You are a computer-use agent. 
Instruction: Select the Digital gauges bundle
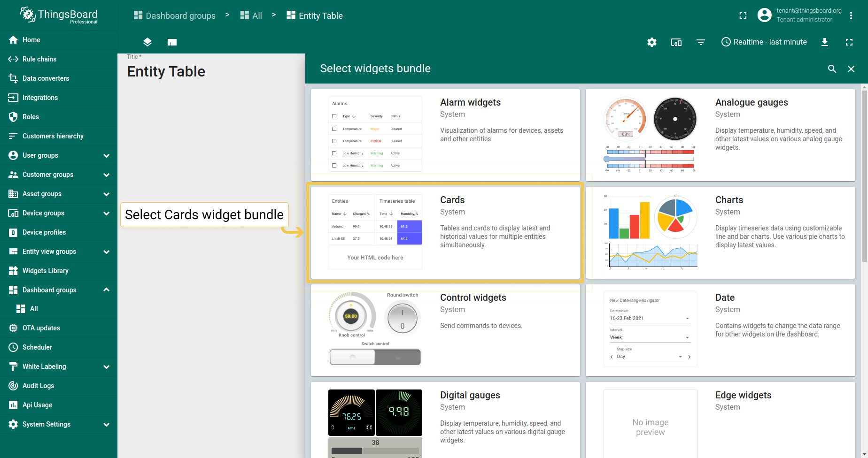coord(445,420)
